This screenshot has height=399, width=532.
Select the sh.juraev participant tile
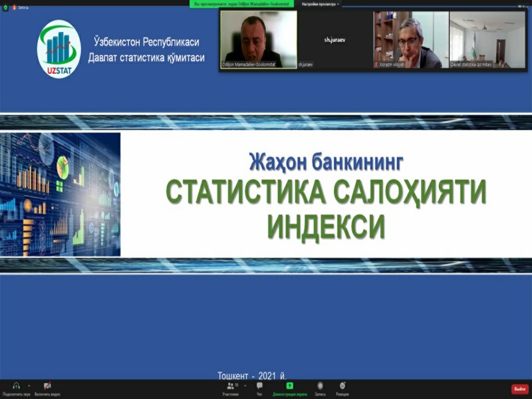tap(334, 39)
